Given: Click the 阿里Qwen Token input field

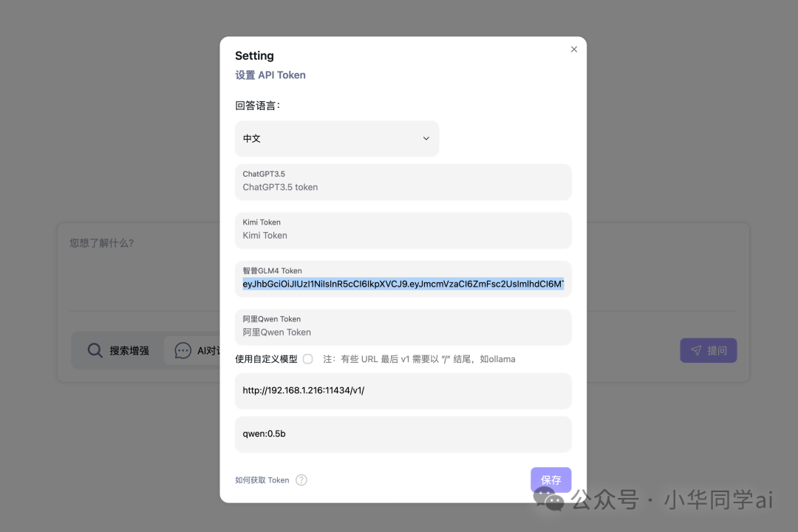Looking at the screenshot, I should click(403, 327).
